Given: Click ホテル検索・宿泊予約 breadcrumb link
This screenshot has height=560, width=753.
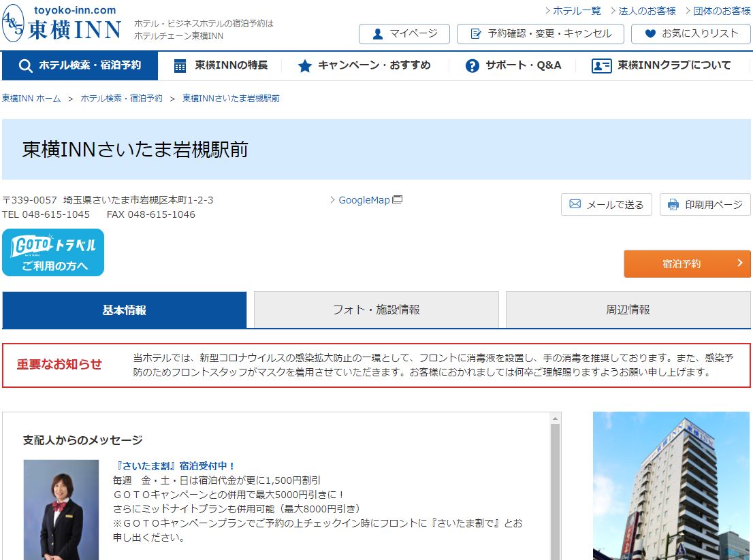Looking at the screenshot, I should coord(121,99).
